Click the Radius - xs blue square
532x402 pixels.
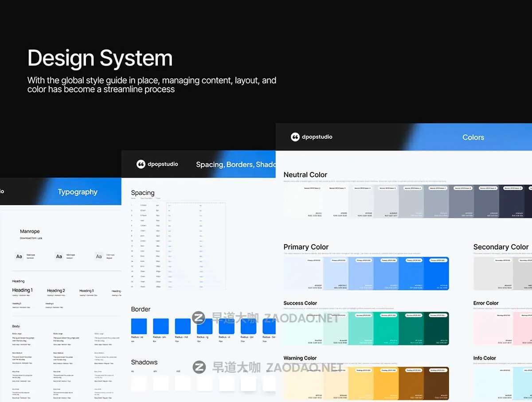coord(139,326)
